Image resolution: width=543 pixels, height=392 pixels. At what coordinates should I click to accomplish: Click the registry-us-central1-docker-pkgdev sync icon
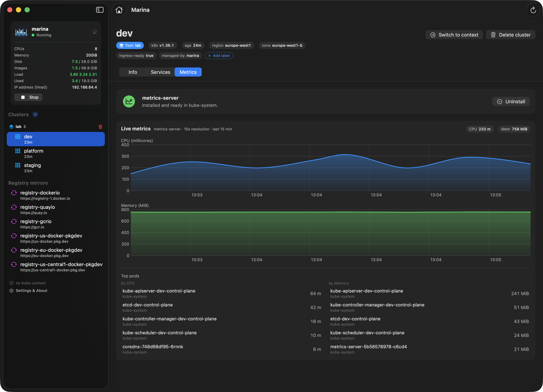click(x=14, y=264)
